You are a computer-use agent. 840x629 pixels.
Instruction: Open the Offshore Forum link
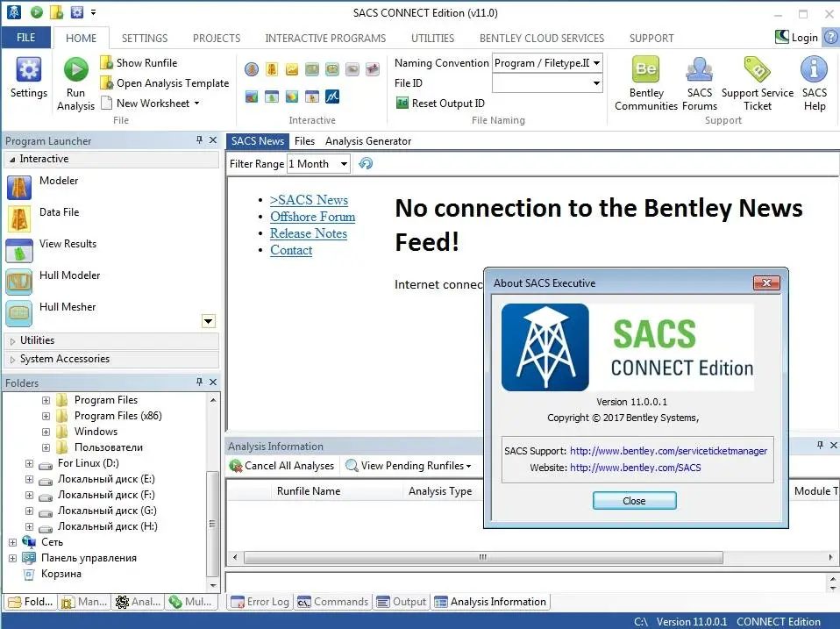tap(312, 217)
